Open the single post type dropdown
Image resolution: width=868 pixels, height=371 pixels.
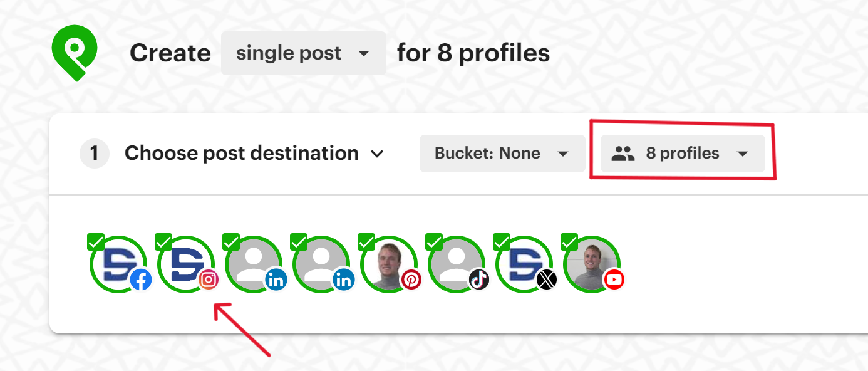tap(303, 53)
